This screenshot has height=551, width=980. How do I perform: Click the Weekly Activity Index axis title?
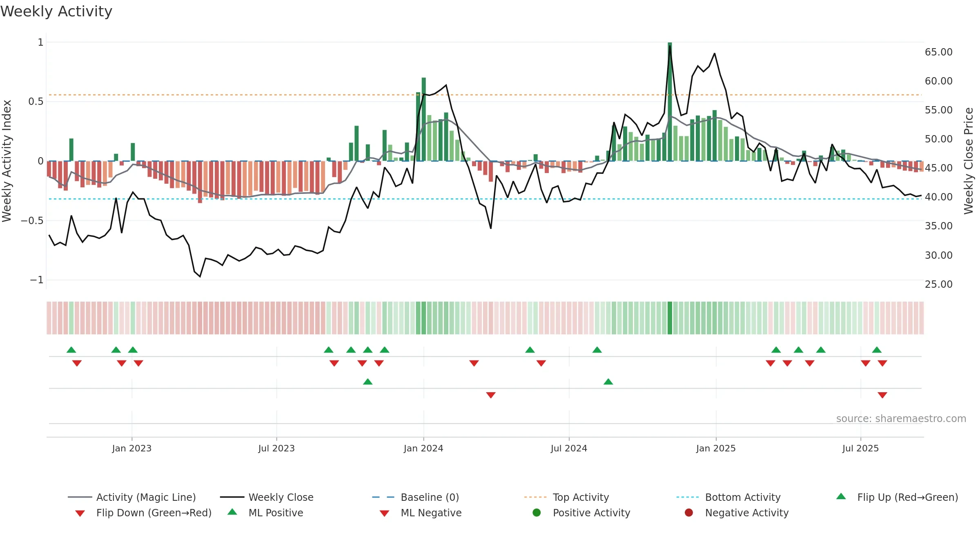[7, 161]
